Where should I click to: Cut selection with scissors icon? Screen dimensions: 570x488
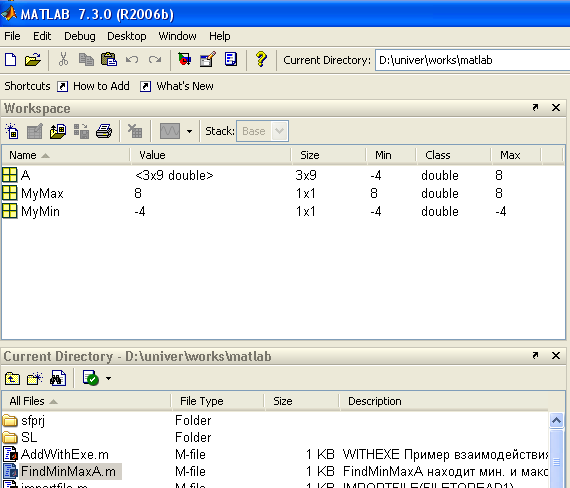63,59
